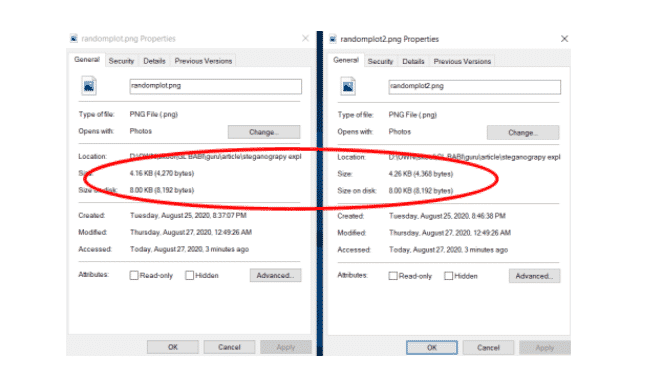The height and width of the screenshot is (390, 658).
Task: Switch to Security tab in randomplot2.png Properties
Action: coord(380,61)
